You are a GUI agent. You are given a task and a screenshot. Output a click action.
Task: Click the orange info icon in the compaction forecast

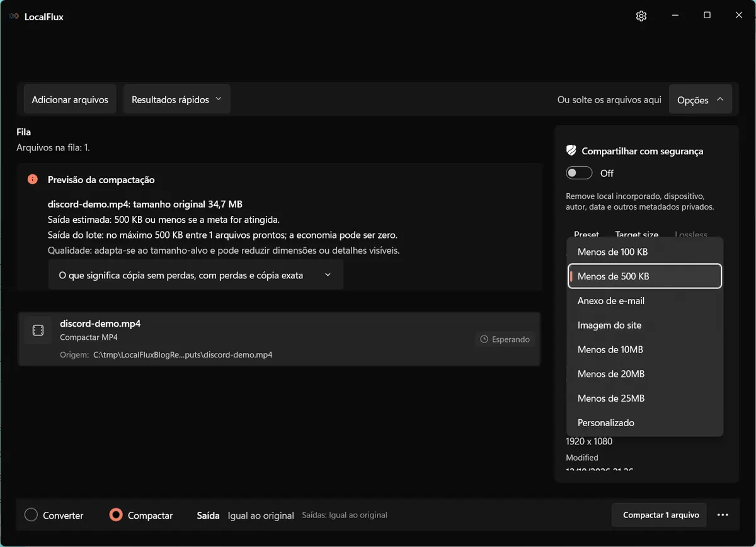point(33,179)
